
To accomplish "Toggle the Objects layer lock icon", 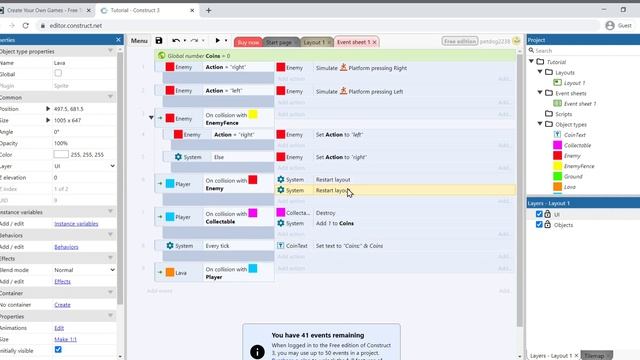I will click(547, 224).
